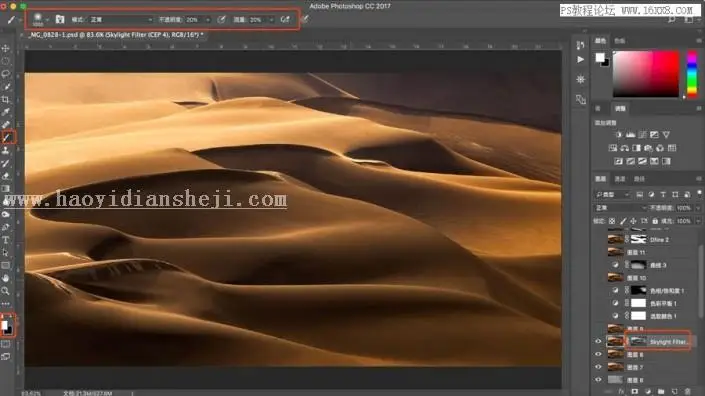Select the Crop tool
Viewport: 705px width, 396px height.
(6, 99)
